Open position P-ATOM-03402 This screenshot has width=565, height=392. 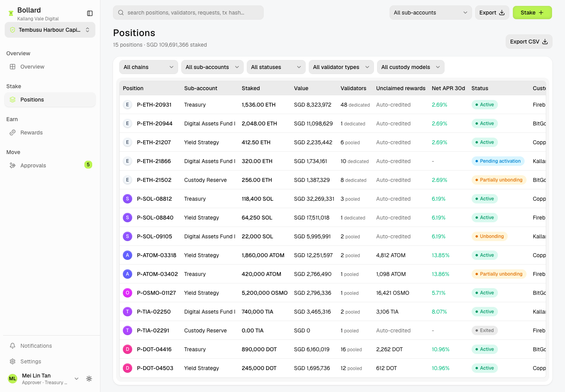157,274
